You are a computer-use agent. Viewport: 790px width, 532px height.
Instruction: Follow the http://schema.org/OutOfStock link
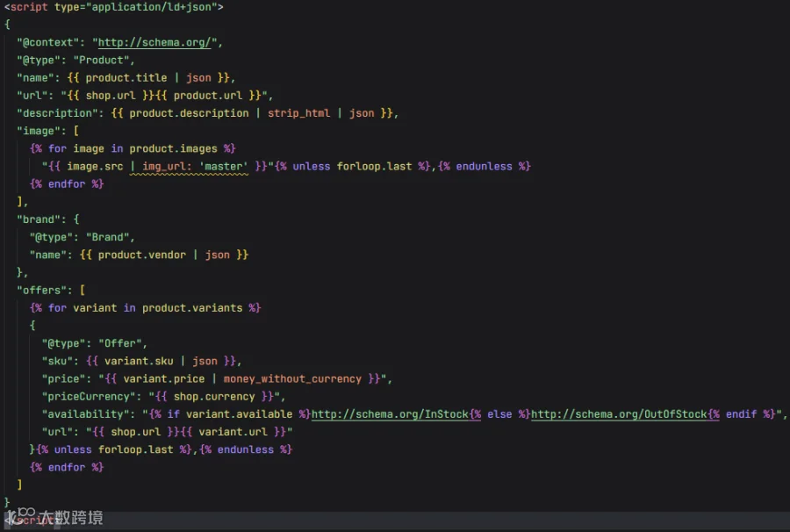(619, 414)
